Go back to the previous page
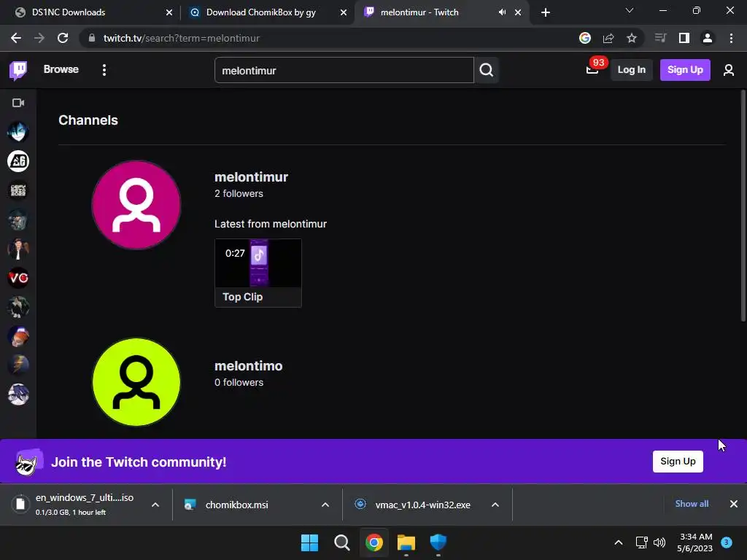Viewport: 747px width, 560px height. pos(16,38)
